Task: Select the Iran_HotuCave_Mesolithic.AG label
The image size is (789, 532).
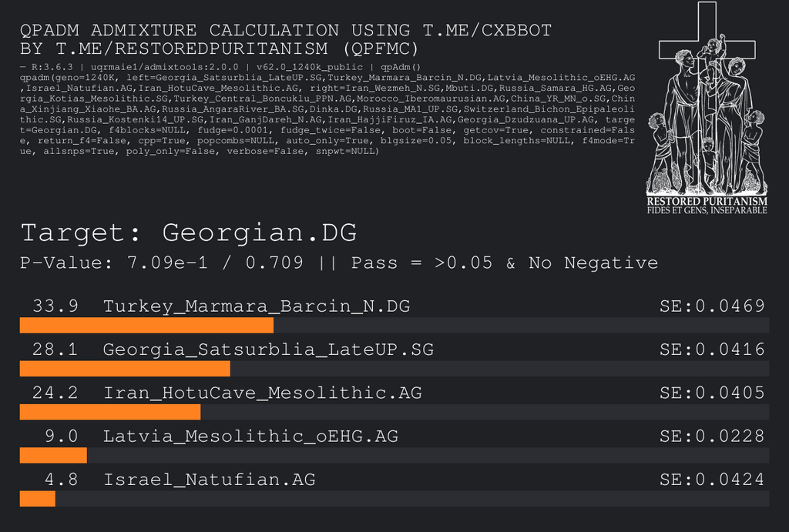Action: [263, 393]
